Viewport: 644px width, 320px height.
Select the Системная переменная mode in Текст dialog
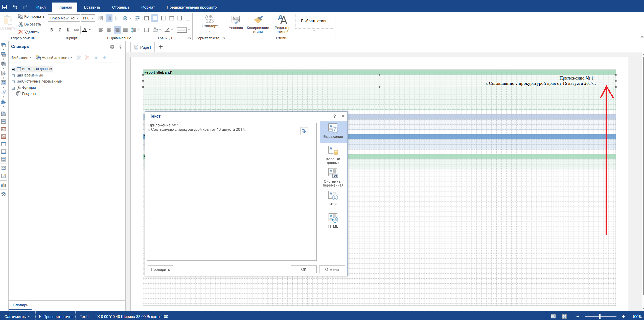click(x=333, y=177)
